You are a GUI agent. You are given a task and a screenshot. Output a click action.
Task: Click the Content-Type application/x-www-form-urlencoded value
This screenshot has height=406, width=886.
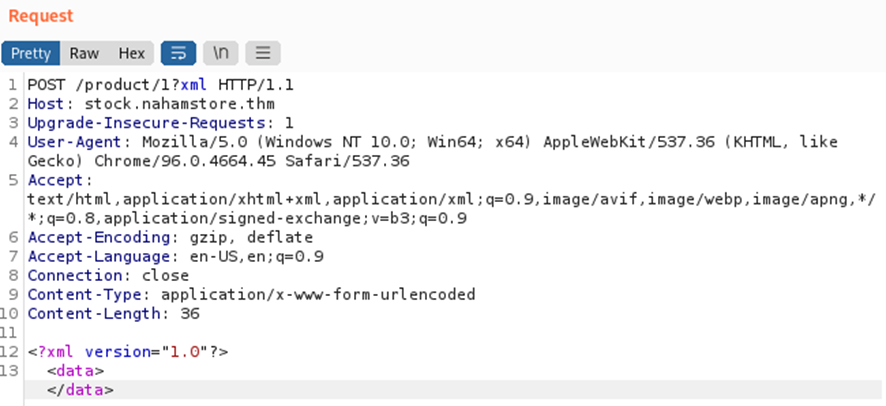318,294
